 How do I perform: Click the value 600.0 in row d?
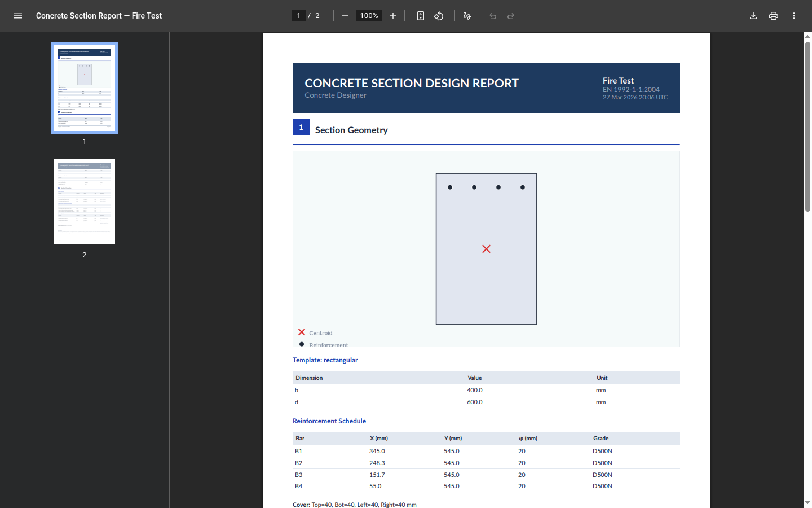(475, 402)
